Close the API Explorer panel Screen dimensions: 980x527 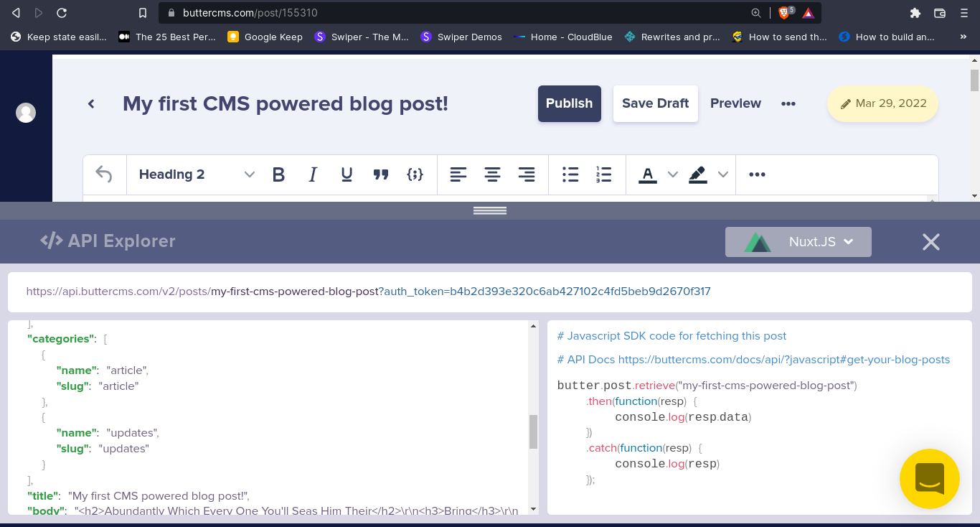click(931, 242)
